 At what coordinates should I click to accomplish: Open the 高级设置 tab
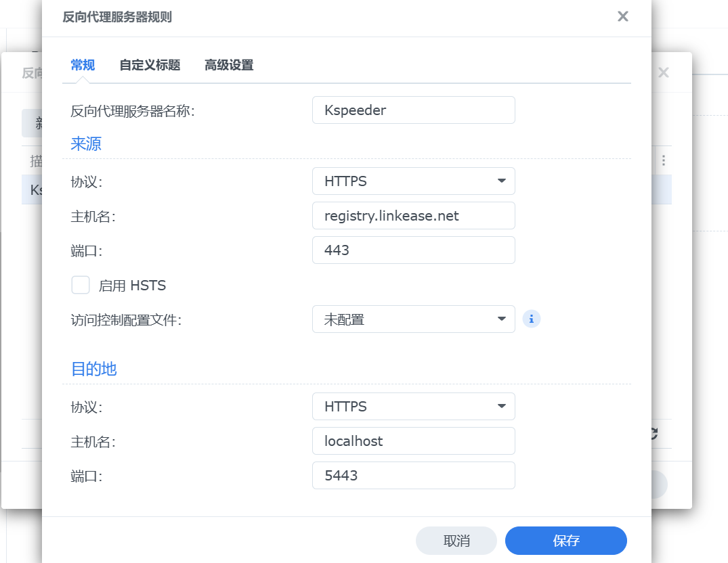[229, 65]
